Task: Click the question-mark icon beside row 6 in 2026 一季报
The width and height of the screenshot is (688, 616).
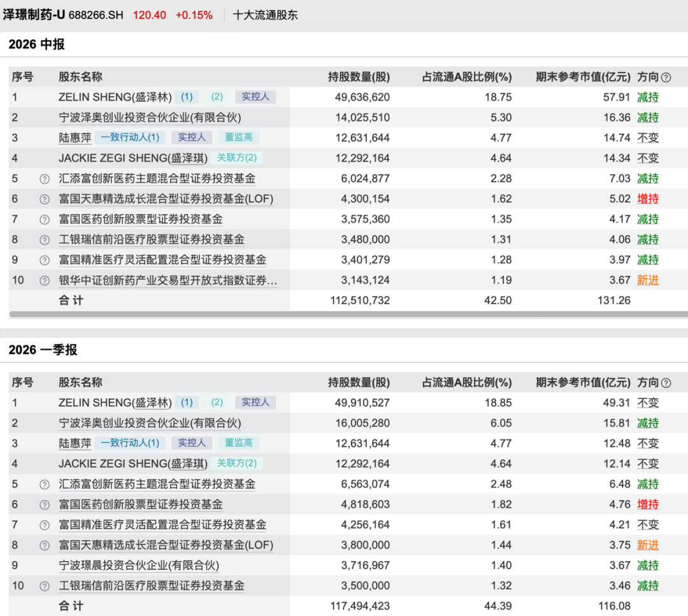Action: coord(45,505)
